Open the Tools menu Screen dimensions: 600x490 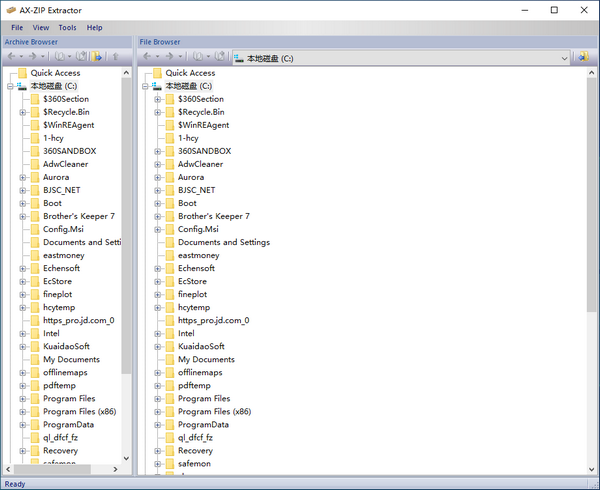coord(67,28)
